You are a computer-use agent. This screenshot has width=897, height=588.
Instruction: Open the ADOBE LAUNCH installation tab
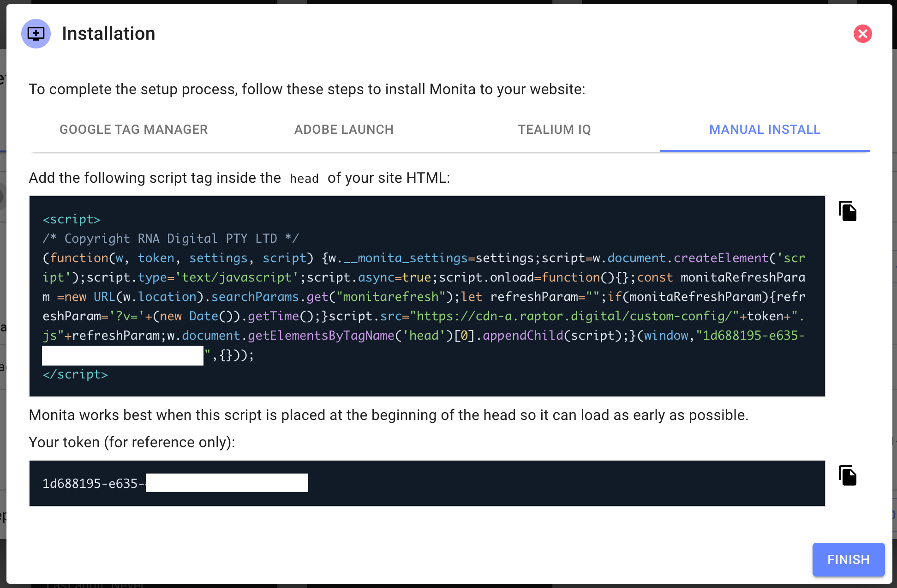click(x=344, y=130)
